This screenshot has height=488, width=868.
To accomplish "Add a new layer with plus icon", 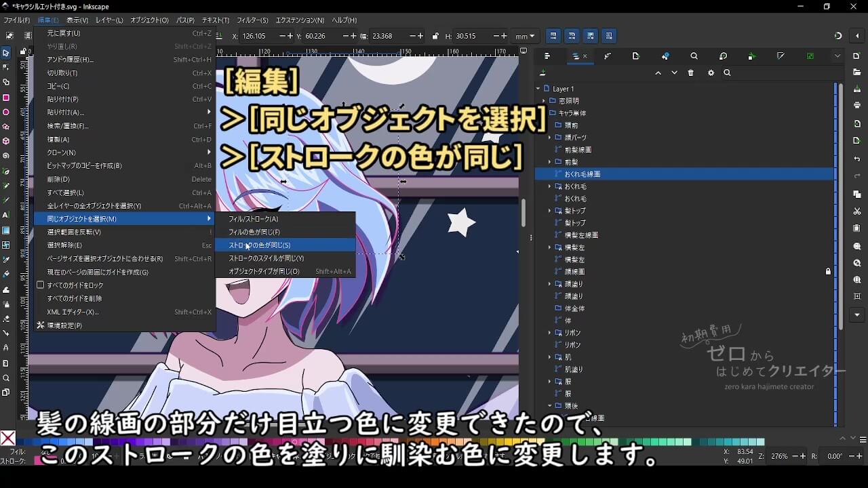I will [542, 73].
